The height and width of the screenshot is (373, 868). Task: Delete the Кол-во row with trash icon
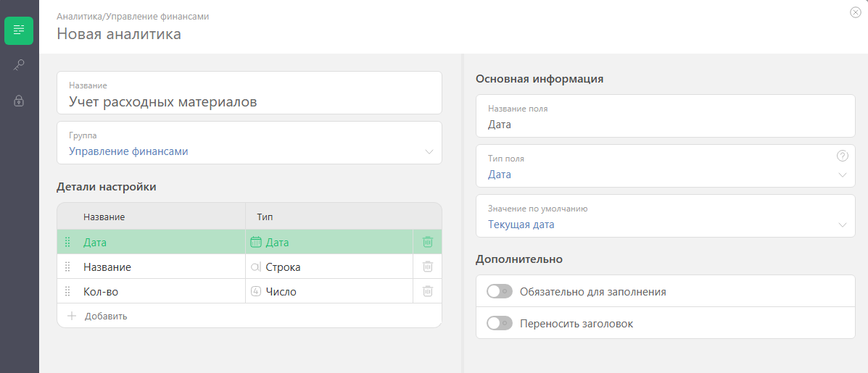pyautogui.click(x=427, y=291)
